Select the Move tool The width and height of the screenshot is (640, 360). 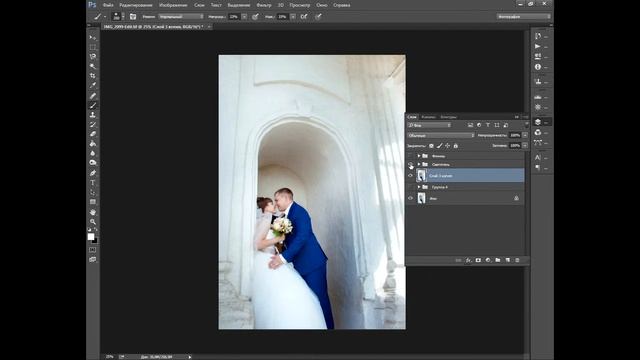coord(93,37)
